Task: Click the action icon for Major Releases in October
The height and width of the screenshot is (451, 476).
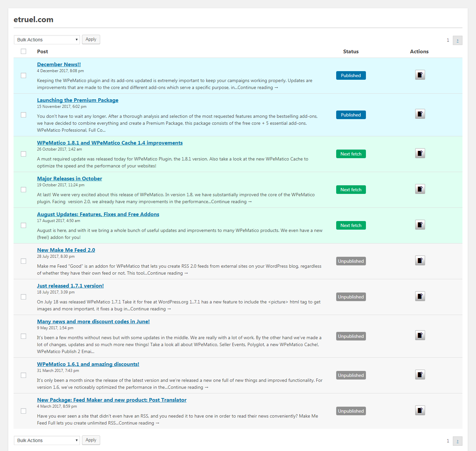Action: point(420,189)
